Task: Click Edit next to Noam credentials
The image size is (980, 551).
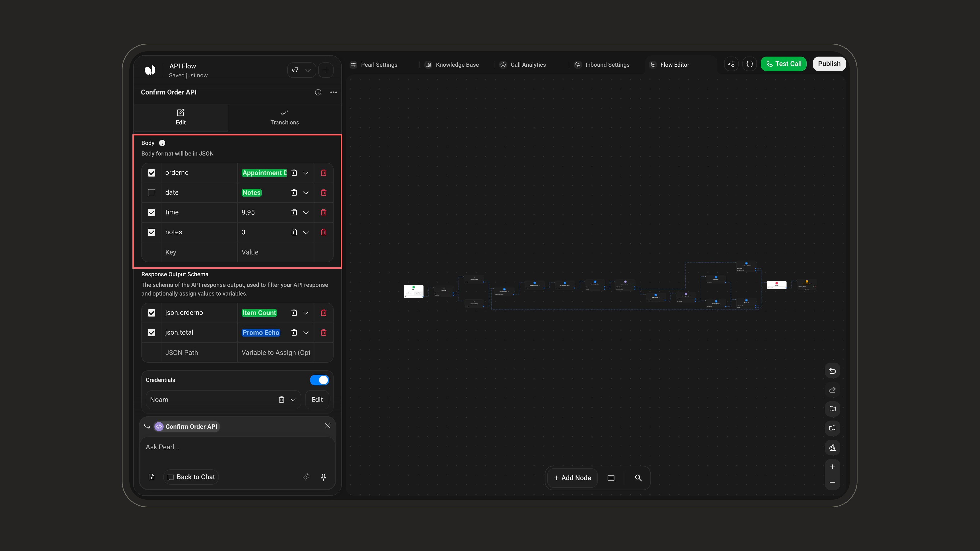Action: tap(317, 400)
